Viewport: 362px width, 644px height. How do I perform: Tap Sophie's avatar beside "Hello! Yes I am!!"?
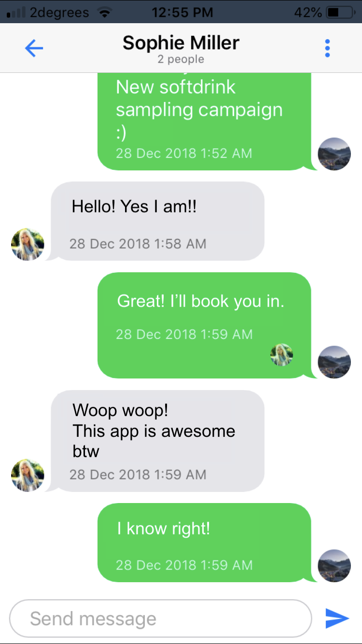coord(28,244)
